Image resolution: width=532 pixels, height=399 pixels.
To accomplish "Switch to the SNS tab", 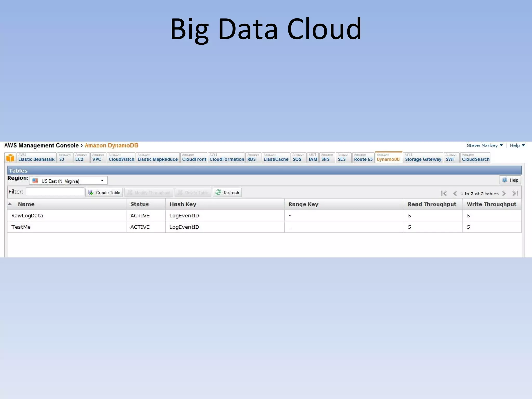I will (x=327, y=157).
